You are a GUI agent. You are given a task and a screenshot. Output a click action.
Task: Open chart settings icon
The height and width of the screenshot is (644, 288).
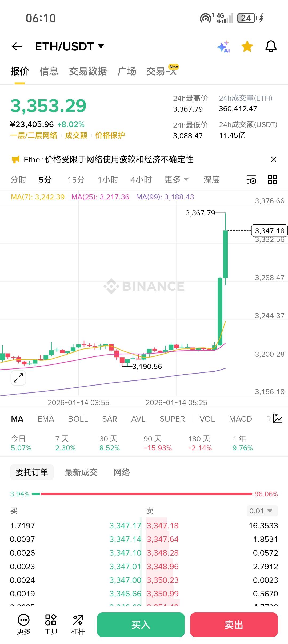(251, 180)
